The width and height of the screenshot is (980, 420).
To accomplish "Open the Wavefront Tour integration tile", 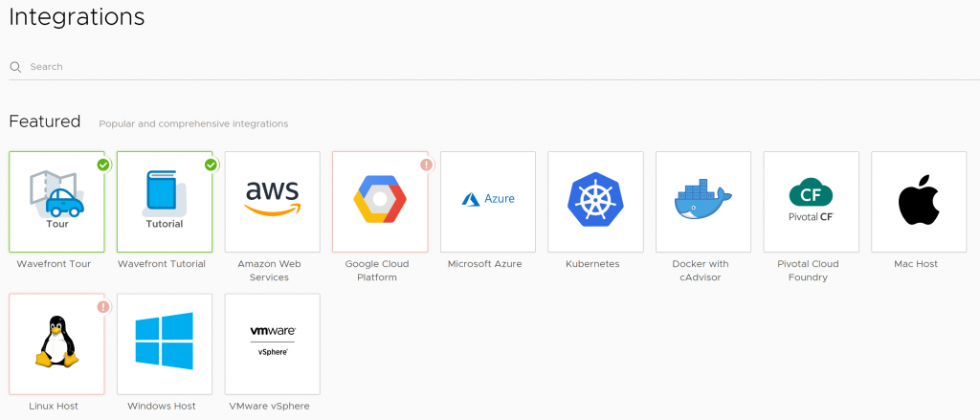I will [56, 201].
